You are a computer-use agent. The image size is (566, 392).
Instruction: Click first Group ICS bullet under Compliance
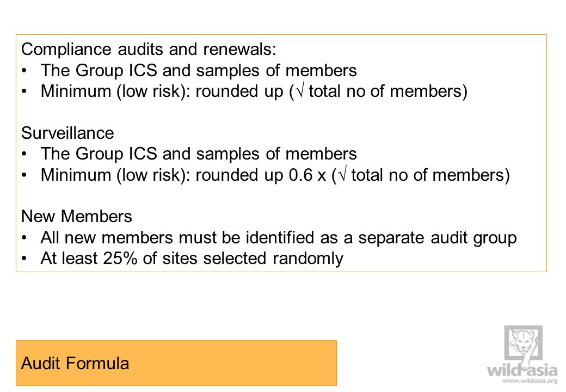199,70
